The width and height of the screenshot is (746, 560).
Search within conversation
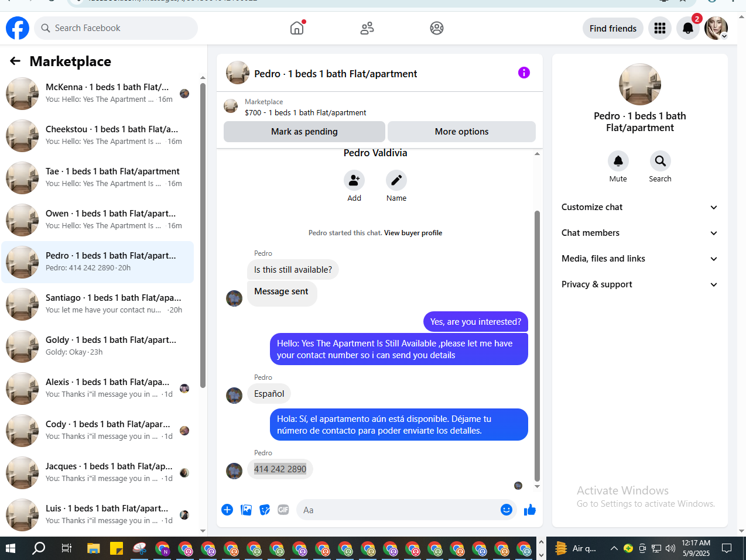(661, 161)
